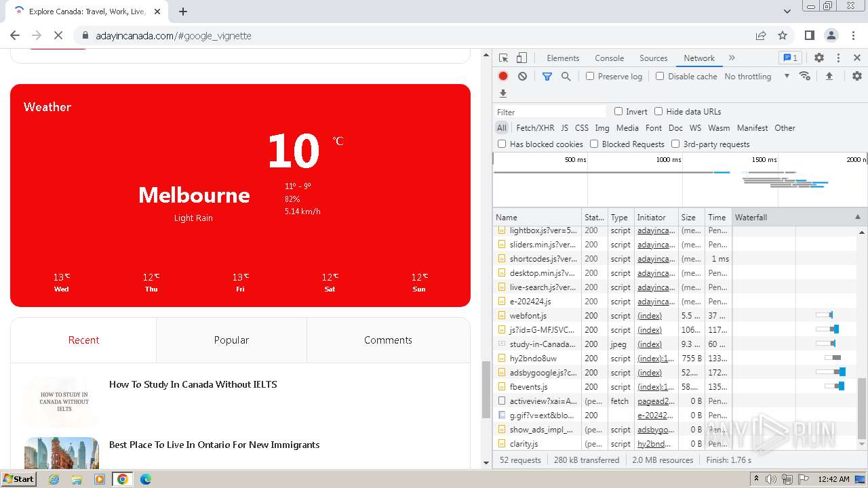Open DevTools customize three-dot menu

[x=838, y=58]
